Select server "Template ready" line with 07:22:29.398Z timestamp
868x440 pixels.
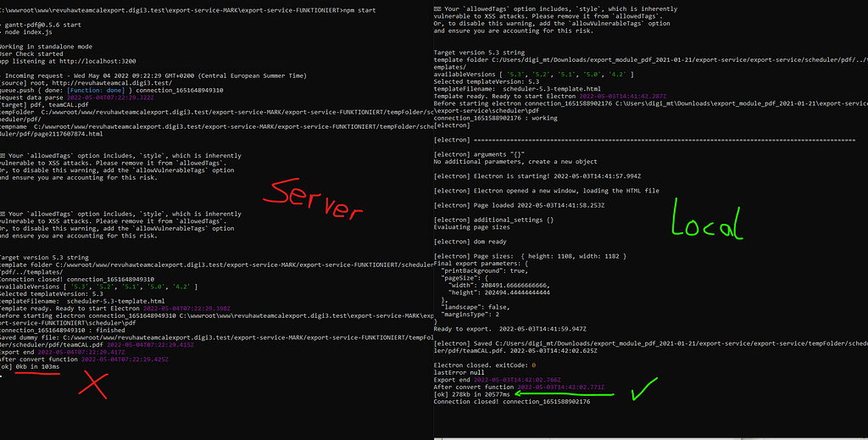point(115,309)
